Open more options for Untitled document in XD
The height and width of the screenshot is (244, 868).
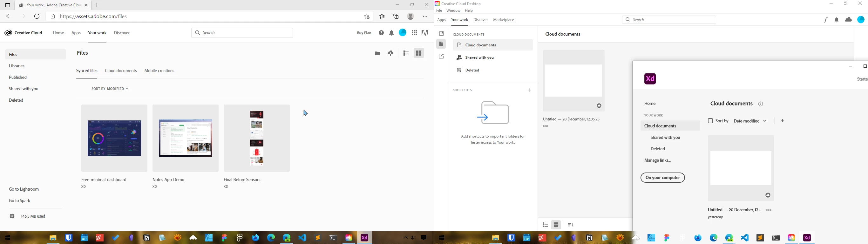pos(769,210)
